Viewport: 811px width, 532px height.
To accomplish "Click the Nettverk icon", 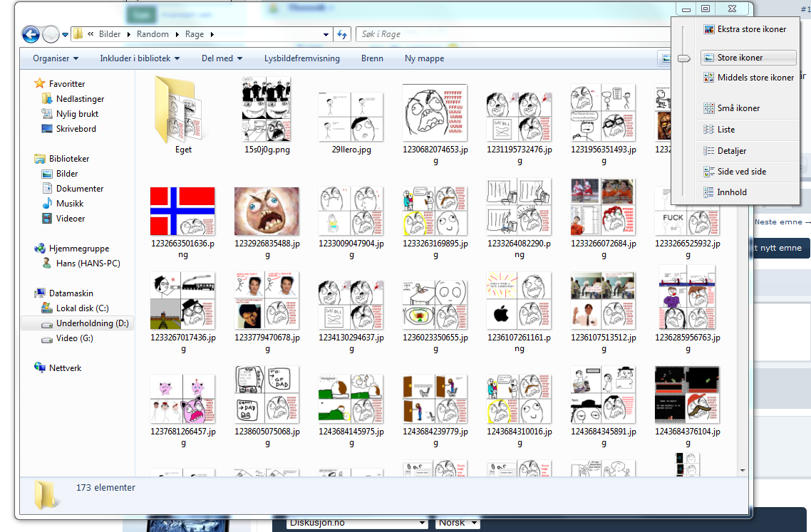I will [x=40, y=368].
